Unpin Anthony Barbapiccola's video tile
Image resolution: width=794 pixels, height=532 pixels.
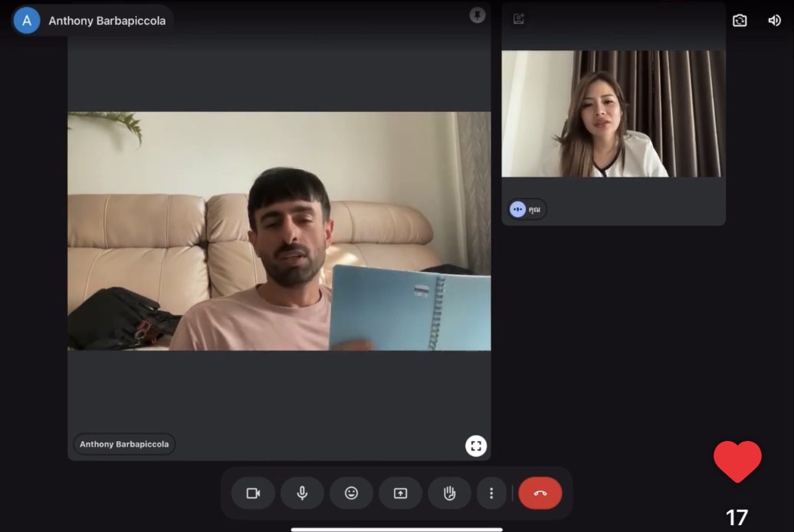(478, 15)
